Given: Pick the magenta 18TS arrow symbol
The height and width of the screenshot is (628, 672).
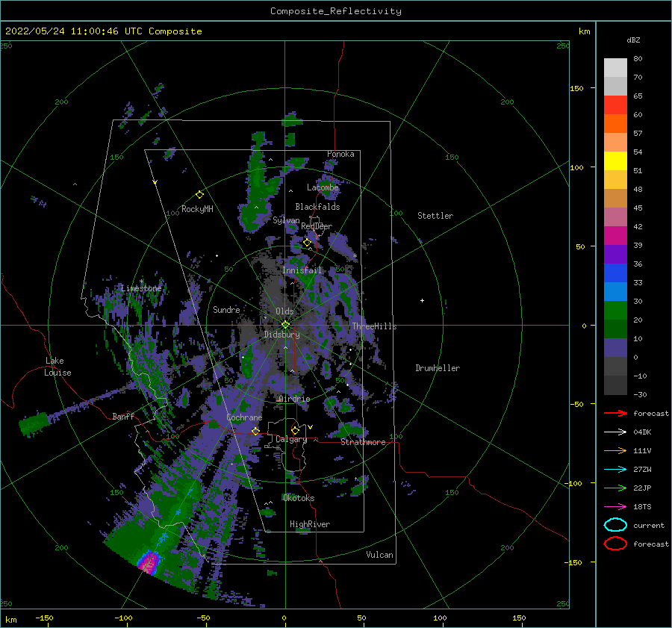Looking at the screenshot, I should (x=615, y=507).
